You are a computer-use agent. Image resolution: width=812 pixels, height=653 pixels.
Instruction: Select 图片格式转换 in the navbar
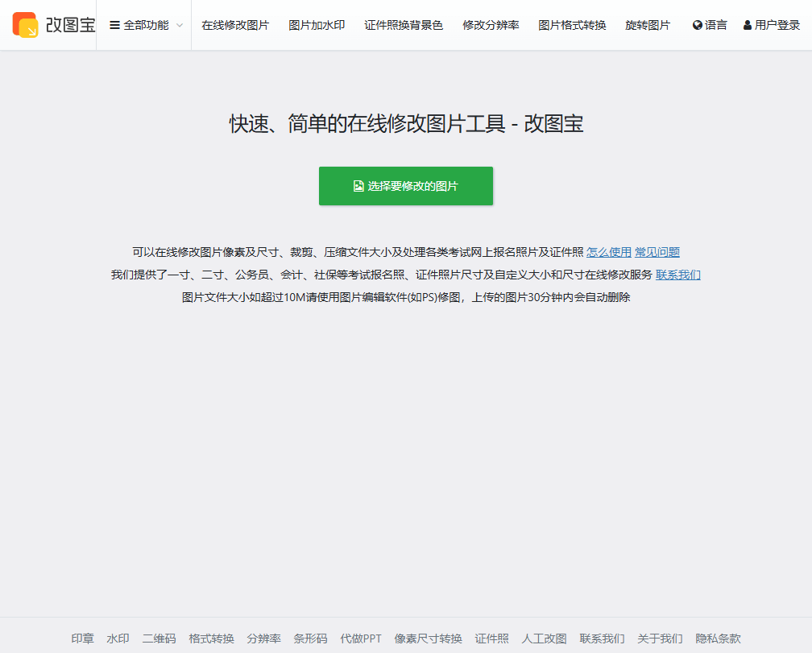[x=572, y=24]
